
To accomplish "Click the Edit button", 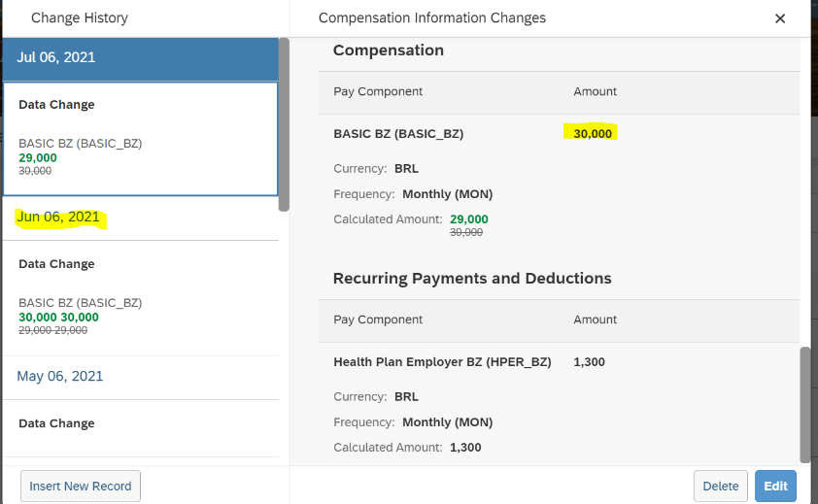I will click(775, 486).
